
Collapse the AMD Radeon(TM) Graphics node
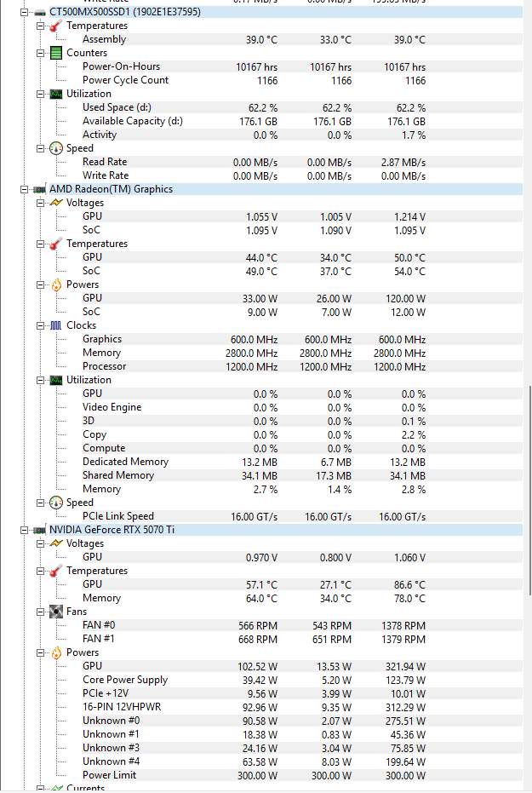click(24, 189)
